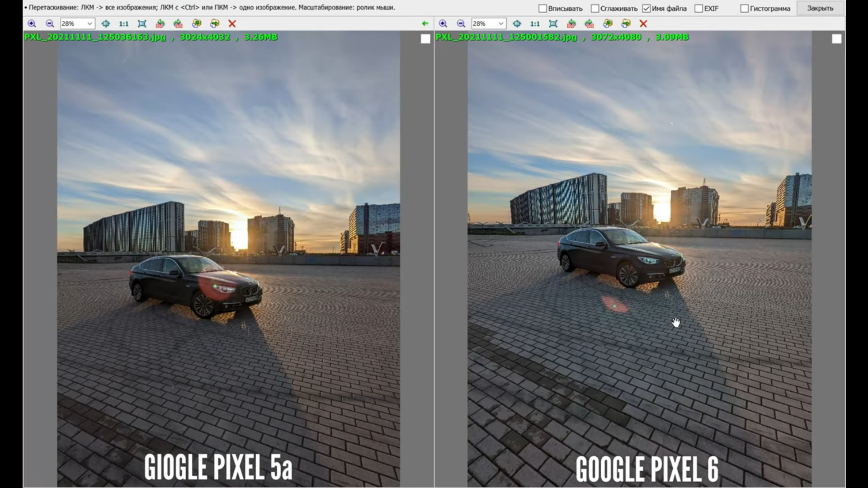Zoom out on the right image pane

[461, 23]
